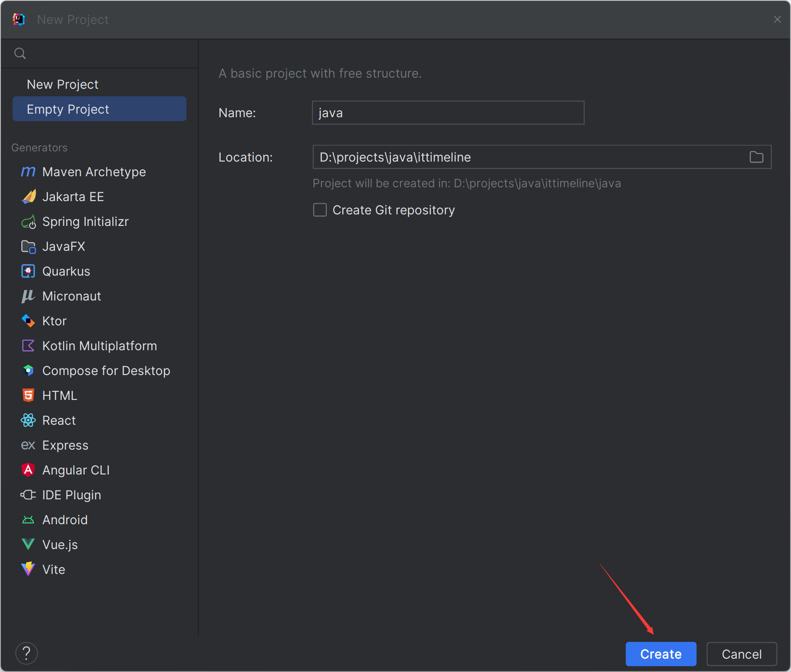Select the Ktor label

54,321
